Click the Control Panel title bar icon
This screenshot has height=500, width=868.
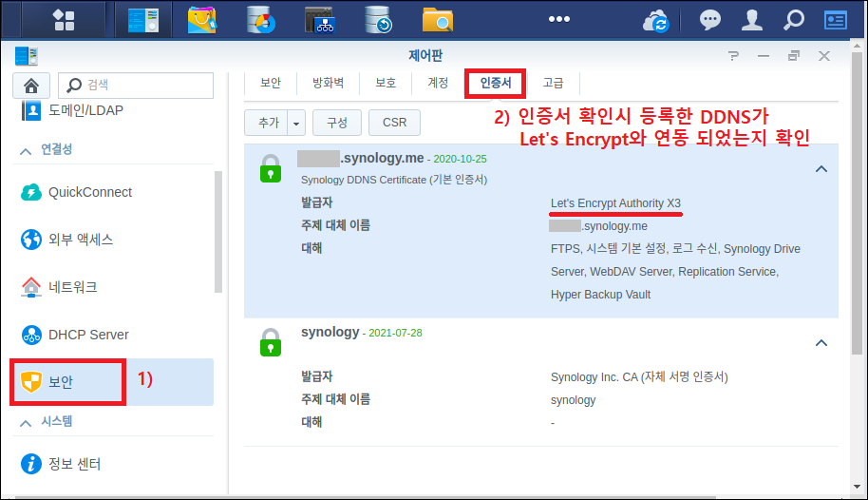27,56
